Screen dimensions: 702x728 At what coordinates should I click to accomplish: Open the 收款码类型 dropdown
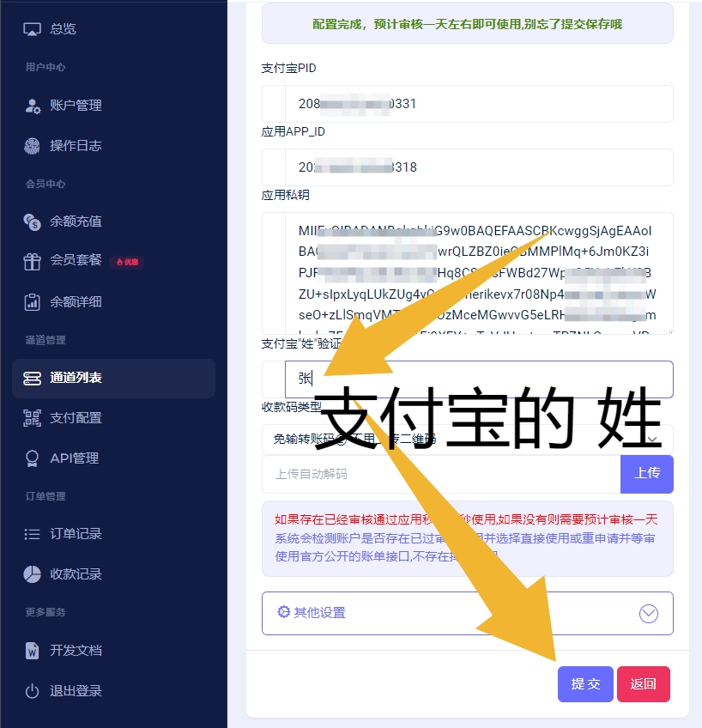467,440
